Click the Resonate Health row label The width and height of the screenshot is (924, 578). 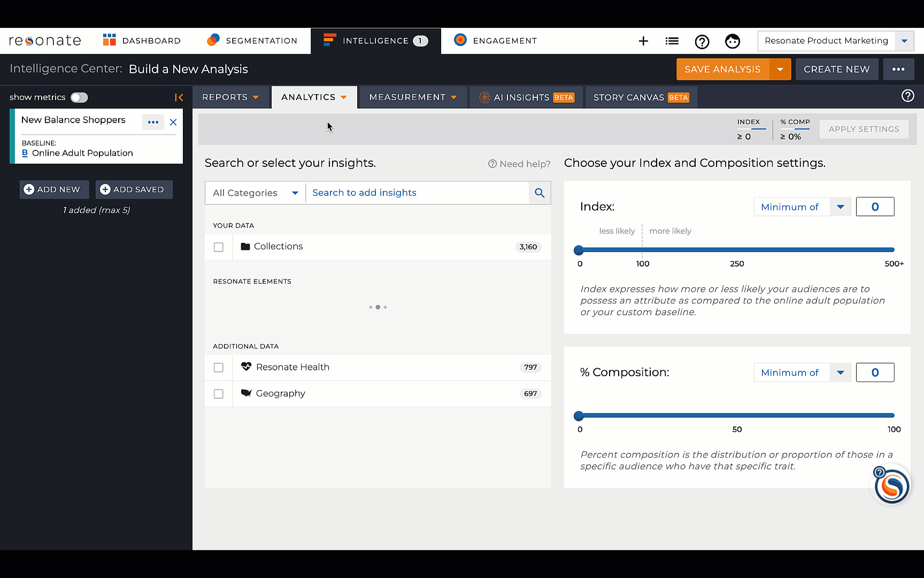pos(292,367)
